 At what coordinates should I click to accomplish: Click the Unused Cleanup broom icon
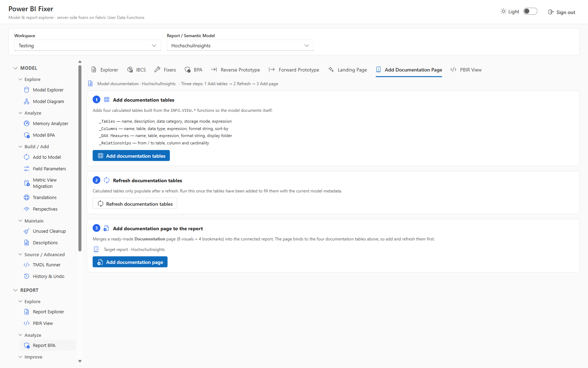pos(27,231)
